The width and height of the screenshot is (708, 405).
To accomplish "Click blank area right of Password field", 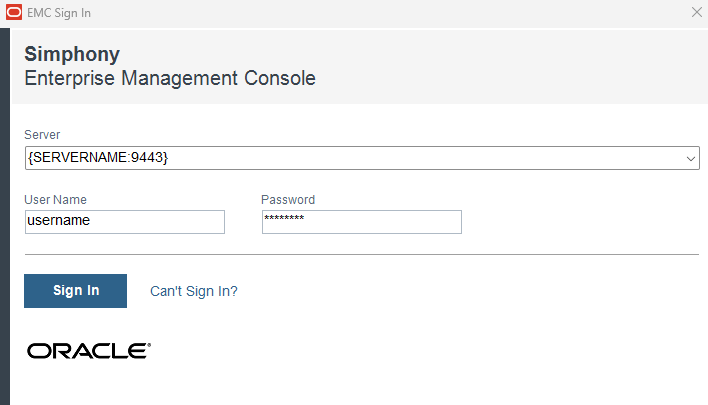I will pos(580,221).
